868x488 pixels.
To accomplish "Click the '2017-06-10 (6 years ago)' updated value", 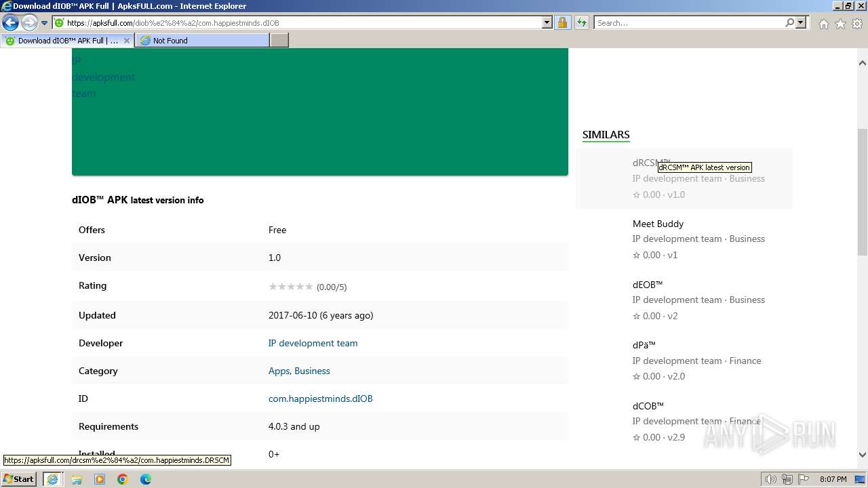I will click(x=321, y=315).
